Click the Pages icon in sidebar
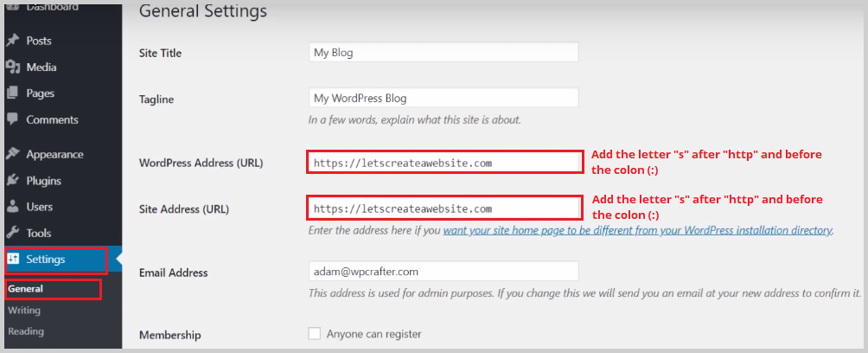 (12, 93)
